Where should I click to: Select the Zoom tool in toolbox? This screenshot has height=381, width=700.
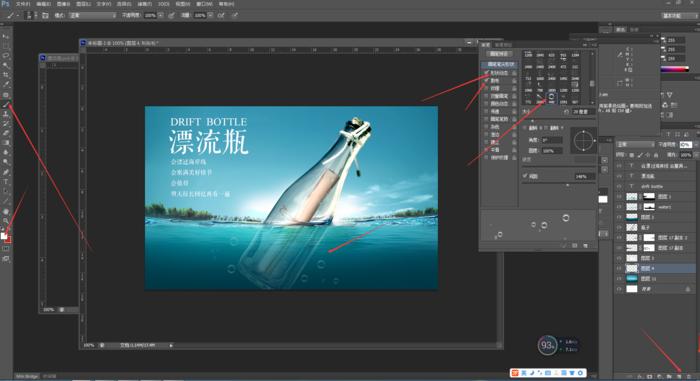6,221
